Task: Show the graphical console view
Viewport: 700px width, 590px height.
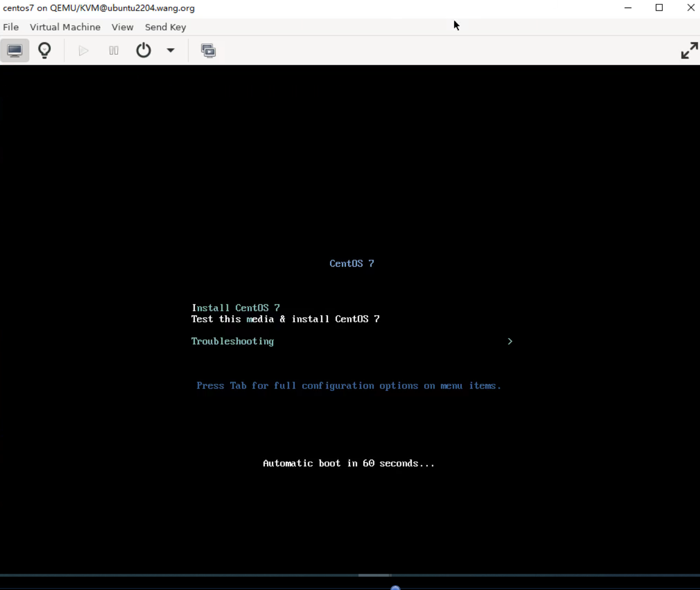Action: point(15,50)
